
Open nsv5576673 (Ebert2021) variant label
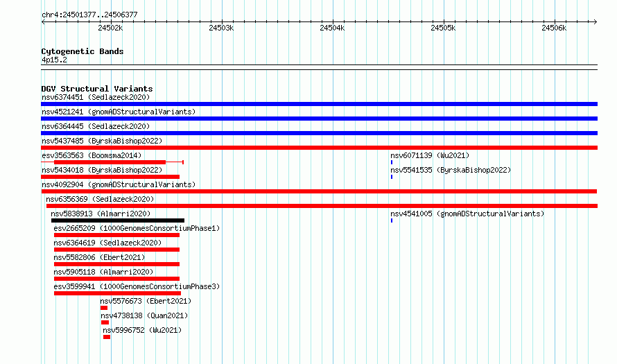[x=146, y=301]
